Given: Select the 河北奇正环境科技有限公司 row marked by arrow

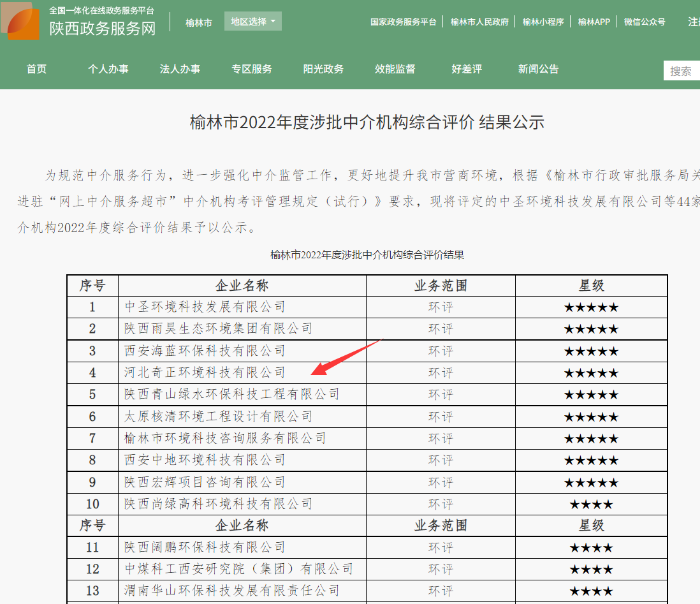Looking at the screenshot, I should click(x=204, y=372).
